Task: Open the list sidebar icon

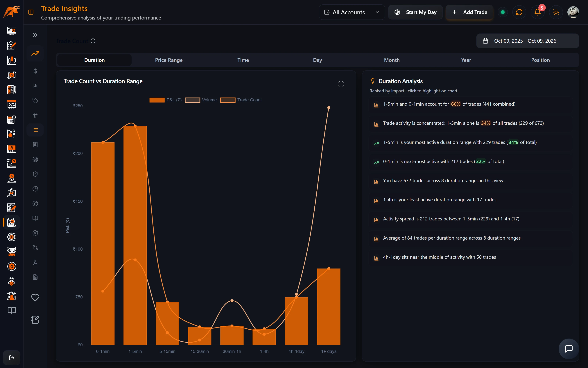Action: pos(35,130)
